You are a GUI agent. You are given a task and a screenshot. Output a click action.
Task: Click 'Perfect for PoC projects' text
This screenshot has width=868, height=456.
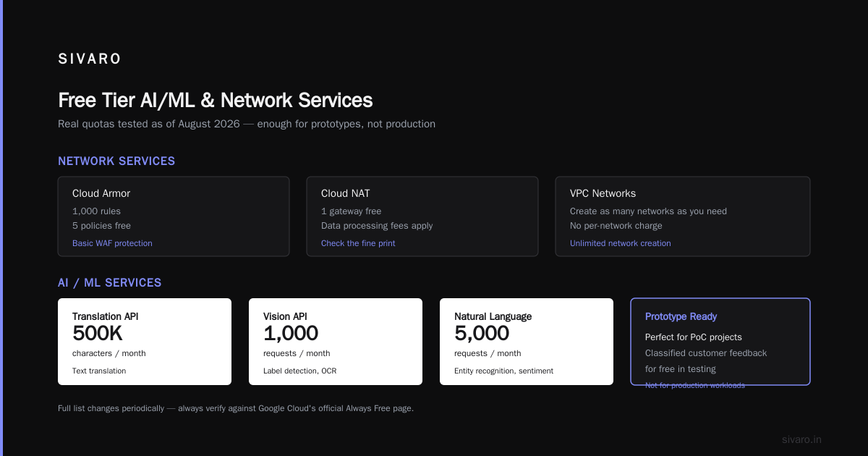click(x=694, y=337)
